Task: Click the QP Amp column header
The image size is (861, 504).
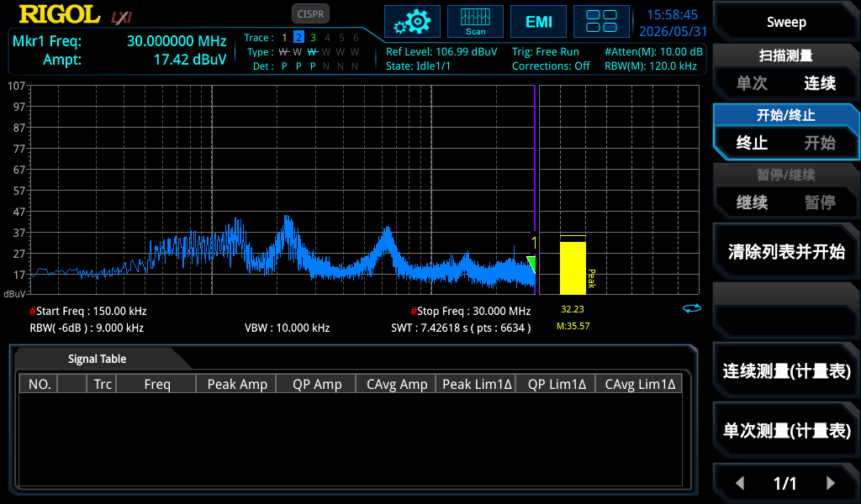Action: coord(317,384)
